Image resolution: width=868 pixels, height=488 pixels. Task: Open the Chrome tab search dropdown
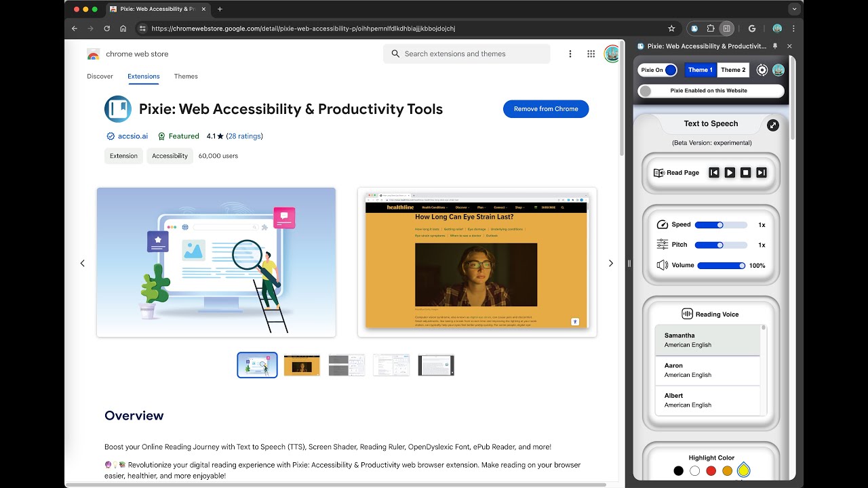click(794, 9)
